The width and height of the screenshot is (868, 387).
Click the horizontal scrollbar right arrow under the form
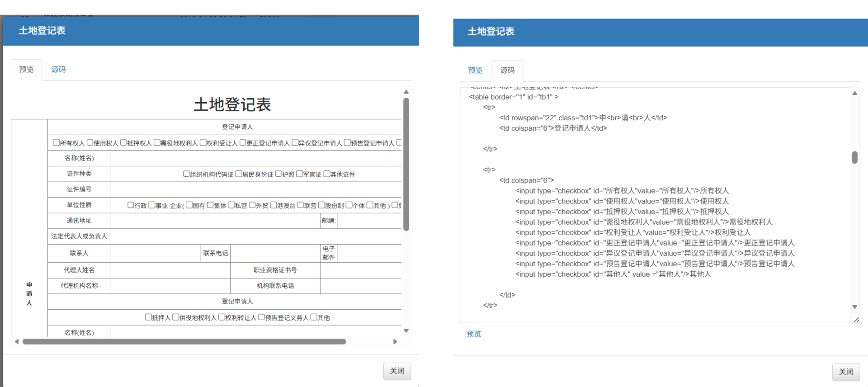(x=395, y=342)
